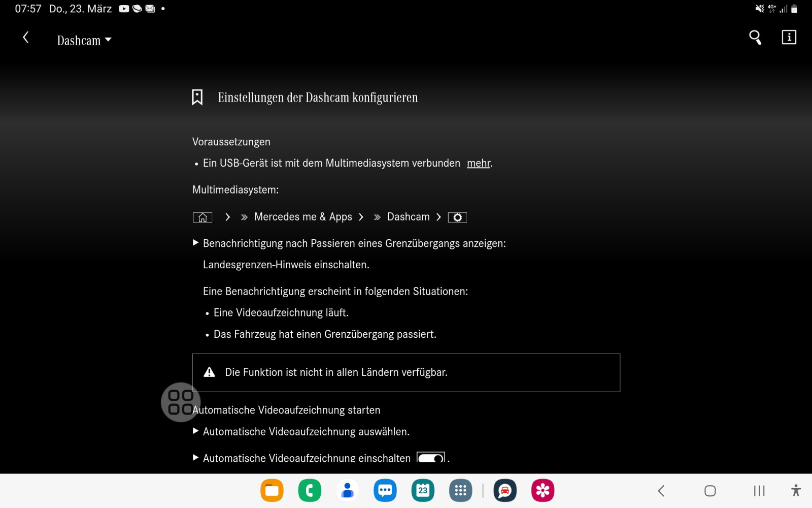The image size is (812, 508).
Task: Follow the 'mehr' link about USB devices
Action: click(x=479, y=163)
